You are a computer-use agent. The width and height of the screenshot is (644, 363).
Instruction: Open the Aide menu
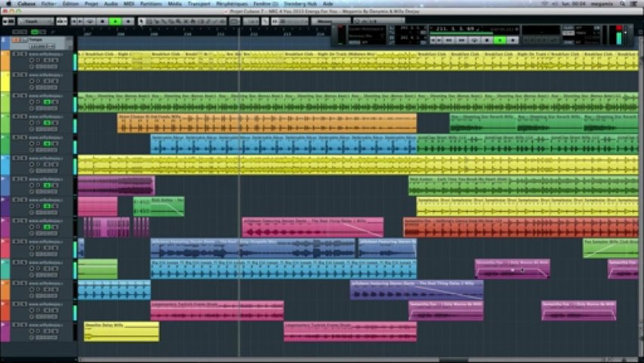pos(328,4)
